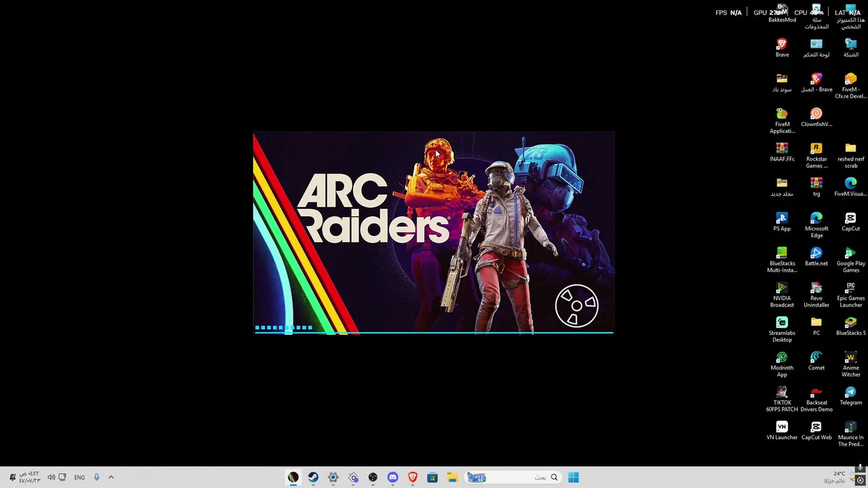This screenshot has height=488, width=868.
Task: Open the Brave browser desktop shortcut
Action: 782,47
